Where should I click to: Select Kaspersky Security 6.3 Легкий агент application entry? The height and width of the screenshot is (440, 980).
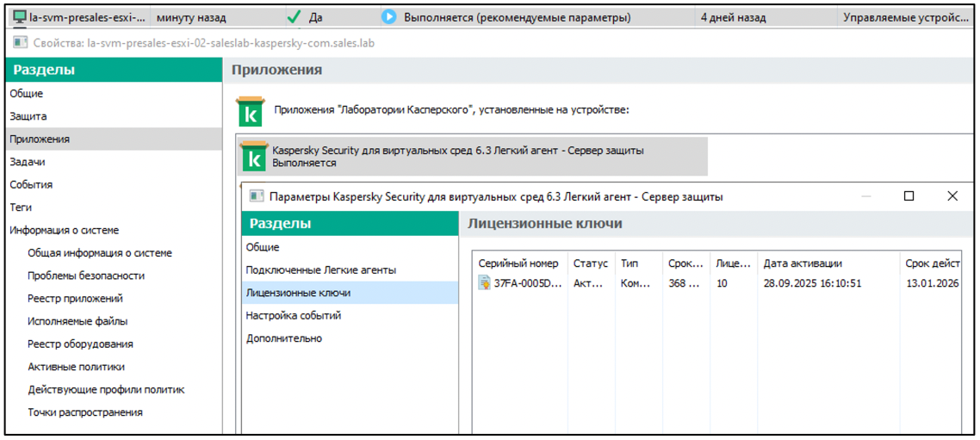(x=473, y=156)
